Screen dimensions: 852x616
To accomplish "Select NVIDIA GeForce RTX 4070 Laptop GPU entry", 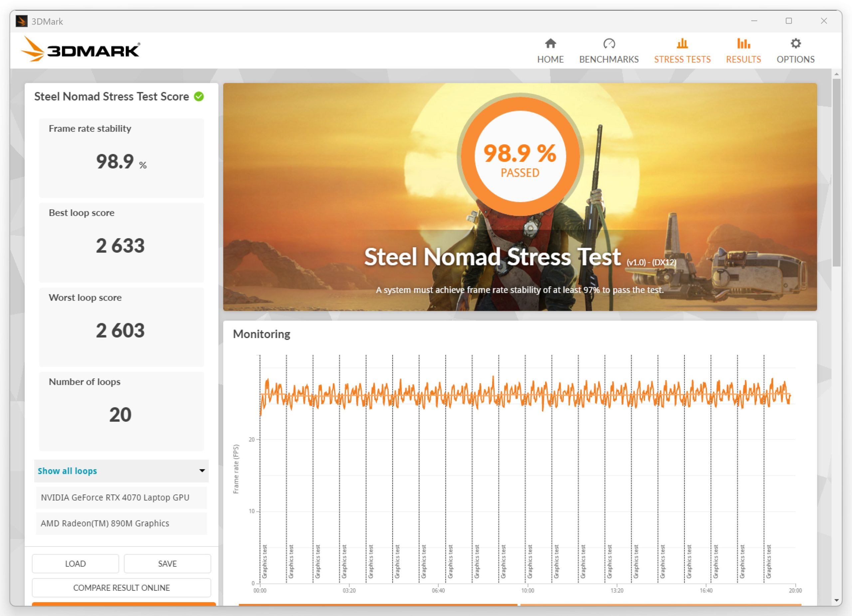I will pyautogui.click(x=121, y=497).
